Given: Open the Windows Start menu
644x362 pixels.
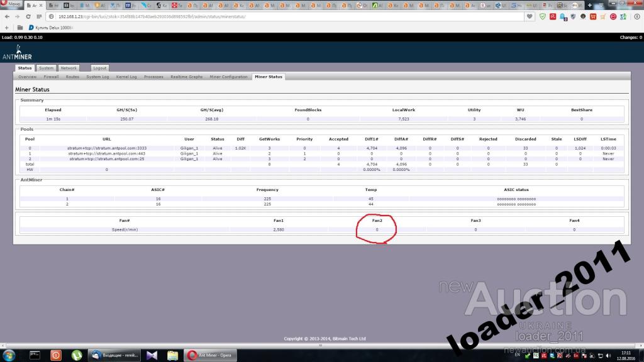Looking at the screenshot, I should click(9, 355).
